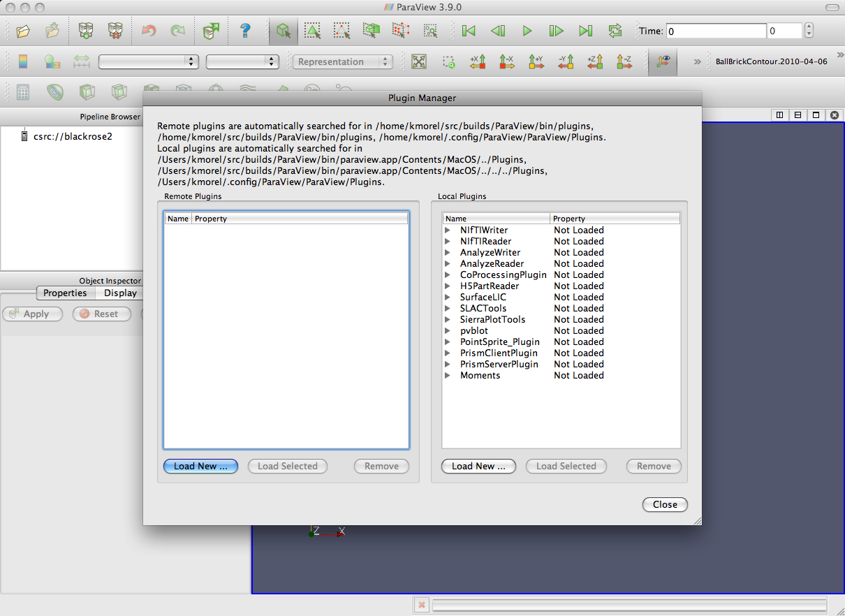Click the Apply button in Object Inspector
This screenshot has width=845, height=616.
[32, 314]
